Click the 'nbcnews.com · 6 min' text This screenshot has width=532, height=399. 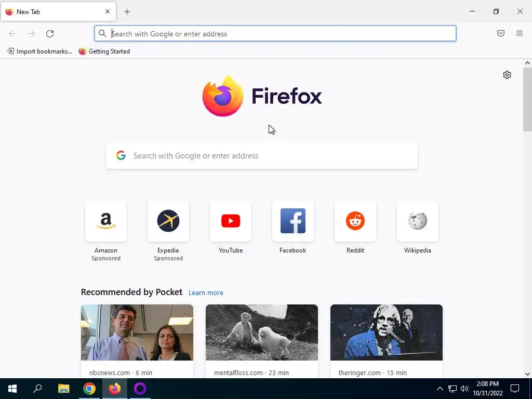121,373
